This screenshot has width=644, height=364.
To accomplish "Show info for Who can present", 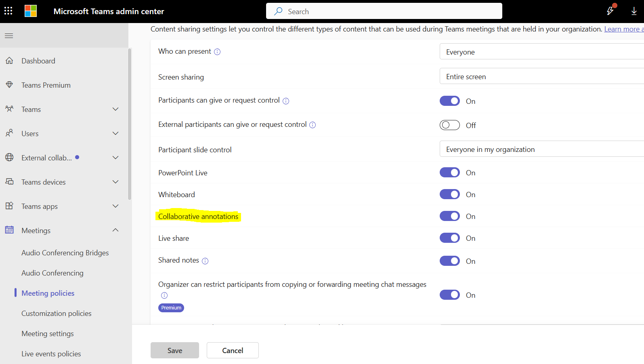I will [217, 52].
